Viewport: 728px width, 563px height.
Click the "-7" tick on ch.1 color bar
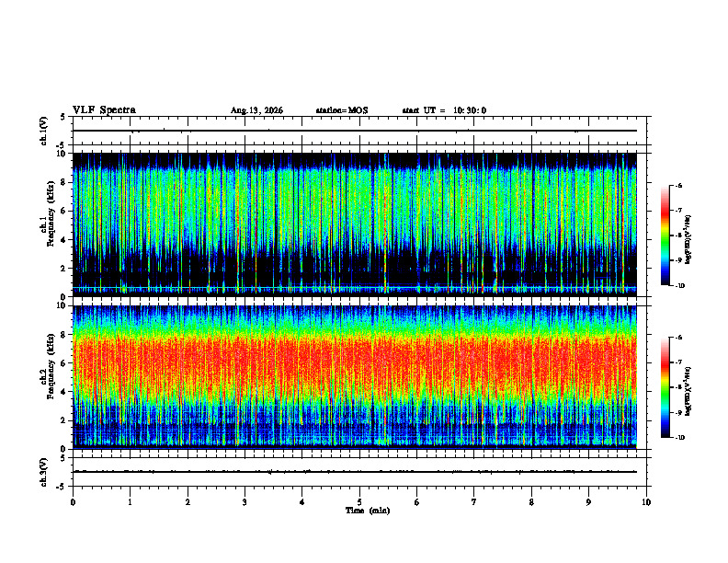(679, 211)
